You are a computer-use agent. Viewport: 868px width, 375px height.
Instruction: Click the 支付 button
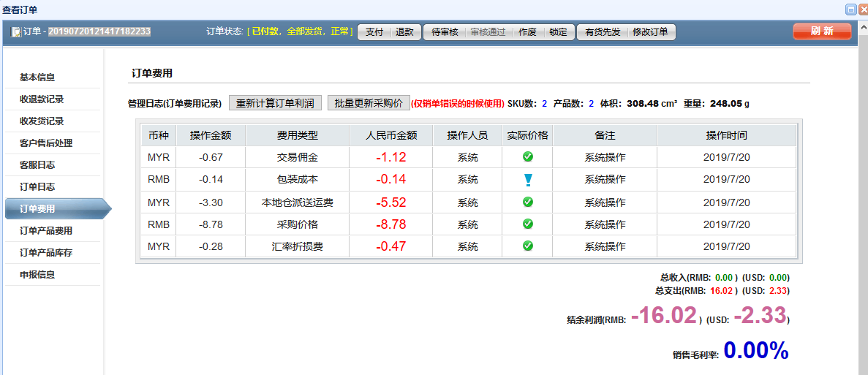374,32
